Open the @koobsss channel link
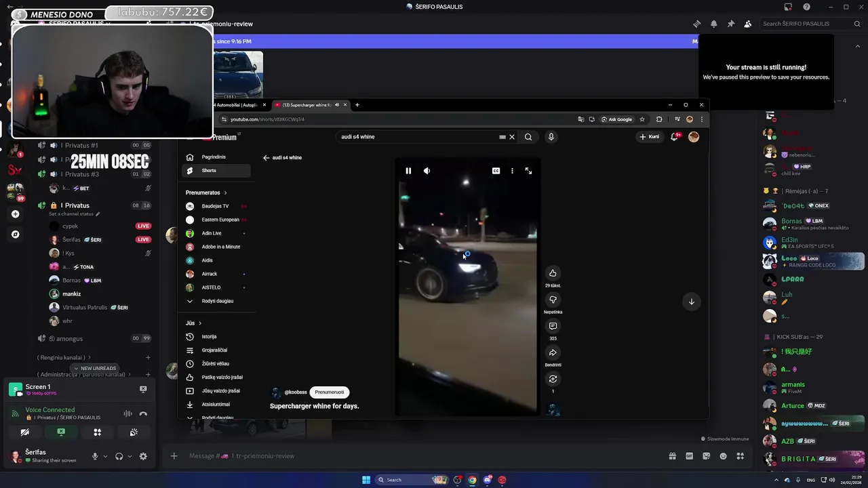Screen dimensions: 868x488 [296, 392]
